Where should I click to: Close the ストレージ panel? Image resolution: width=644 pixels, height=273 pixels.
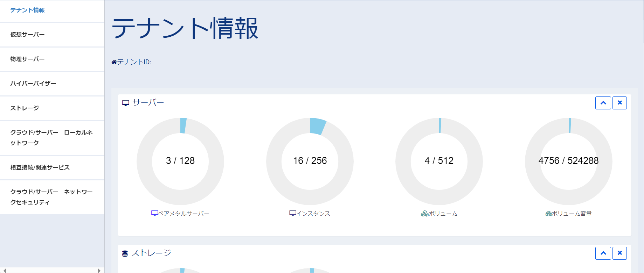click(x=619, y=253)
